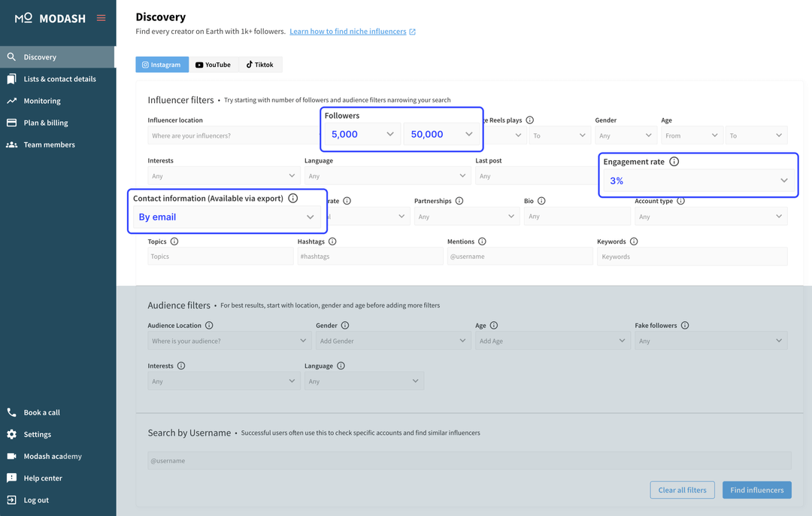The width and height of the screenshot is (812, 516).
Task: Open Learn how to find niche influencers link
Action: (347, 32)
